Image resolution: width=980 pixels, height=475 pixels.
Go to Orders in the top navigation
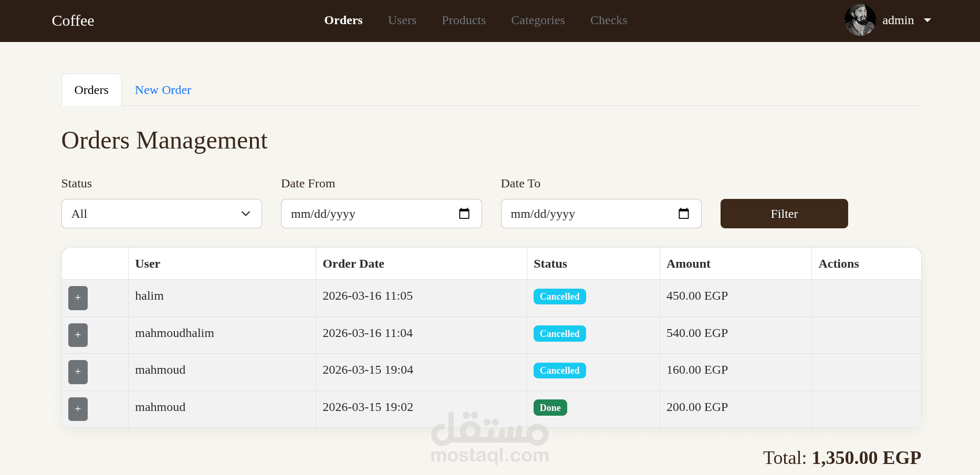pyautogui.click(x=343, y=20)
